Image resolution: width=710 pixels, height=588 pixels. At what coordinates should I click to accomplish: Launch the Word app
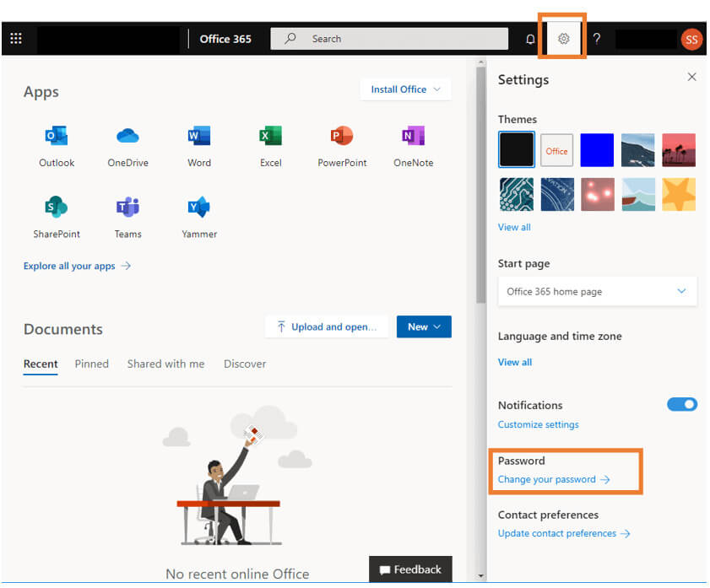199,147
